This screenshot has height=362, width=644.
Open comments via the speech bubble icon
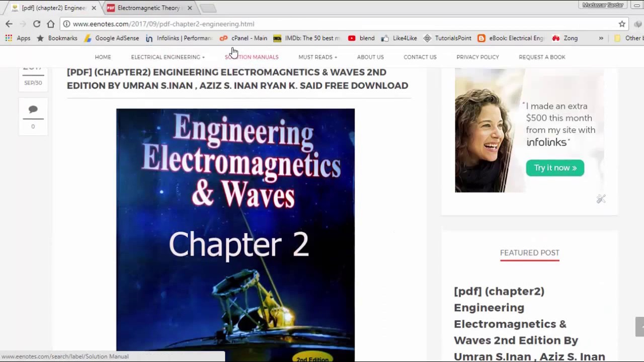coord(33,109)
